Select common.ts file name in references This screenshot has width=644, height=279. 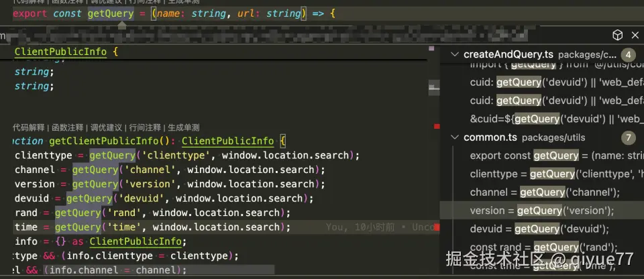490,137
